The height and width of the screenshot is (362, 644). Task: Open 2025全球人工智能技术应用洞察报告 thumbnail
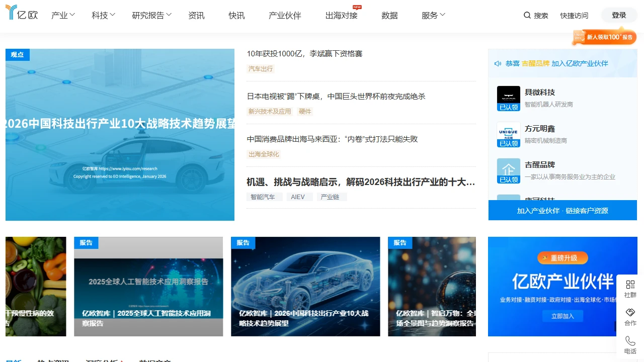pos(148,286)
